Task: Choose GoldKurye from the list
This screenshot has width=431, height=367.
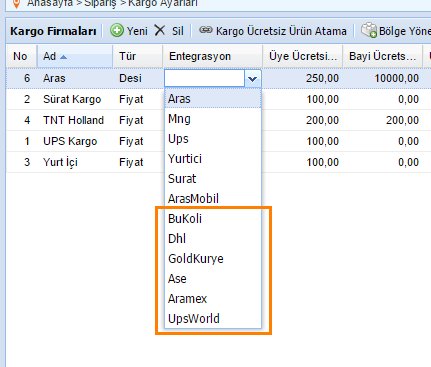Action: (x=213, y=259)
